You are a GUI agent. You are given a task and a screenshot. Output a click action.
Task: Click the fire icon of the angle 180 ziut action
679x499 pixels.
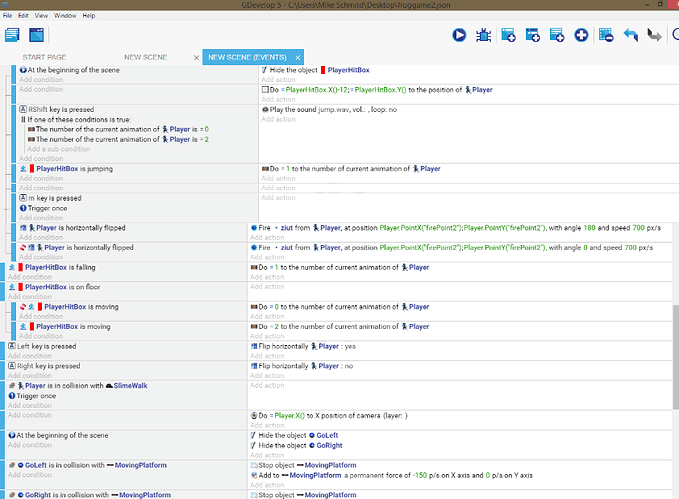[254, 227]
